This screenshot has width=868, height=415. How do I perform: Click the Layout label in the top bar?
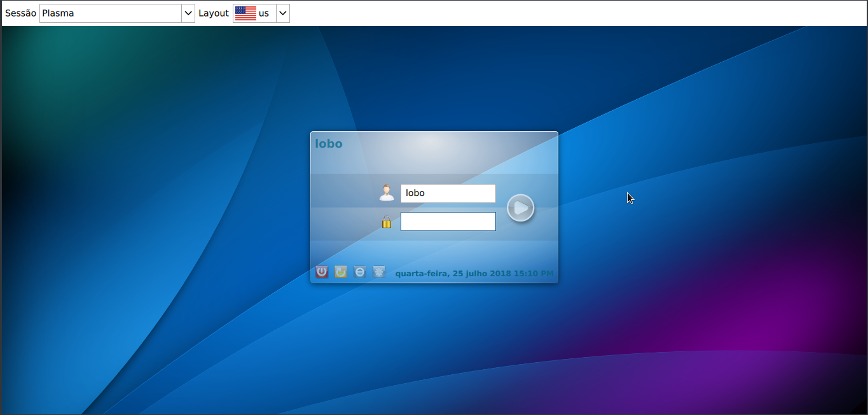[214, 13]
